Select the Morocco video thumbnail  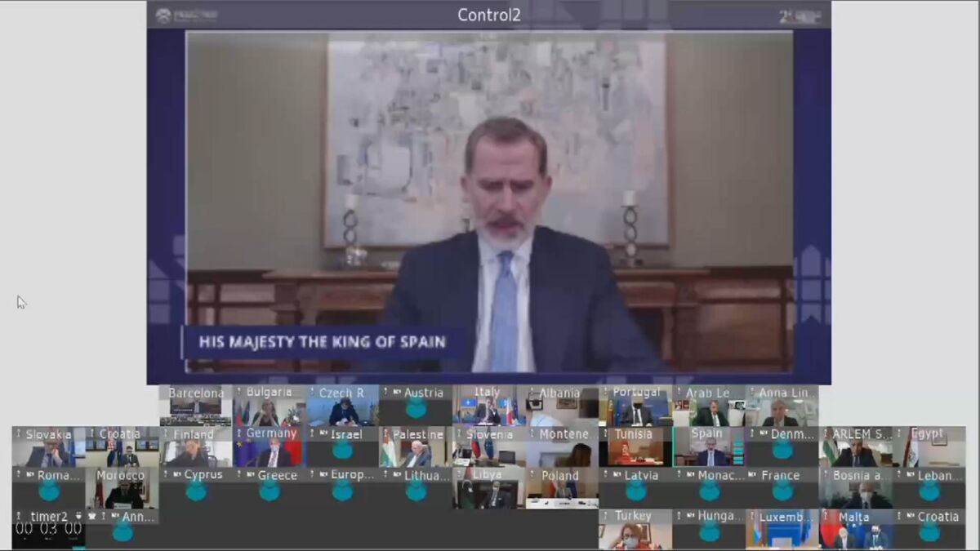point(122,488)
